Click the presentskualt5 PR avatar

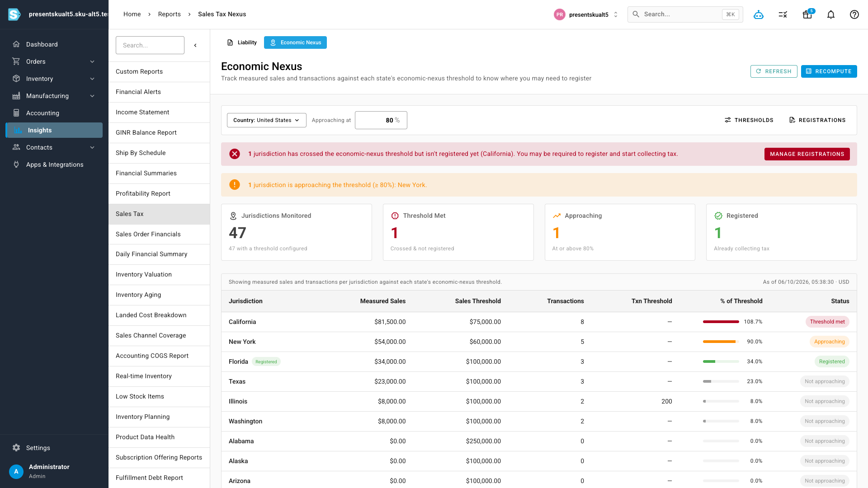tap(560, 14)
